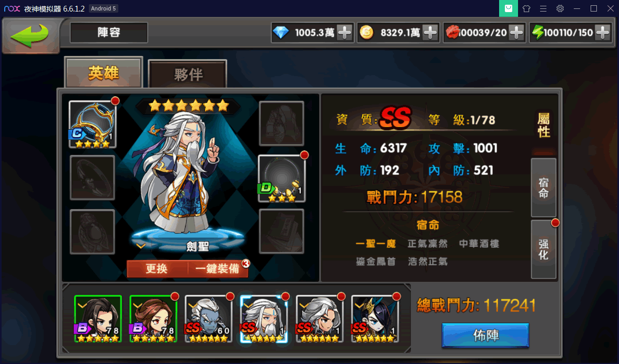This screenshot has height=364, width=619.
Task: Select the 英雄 tab
Action: (104, 72)
